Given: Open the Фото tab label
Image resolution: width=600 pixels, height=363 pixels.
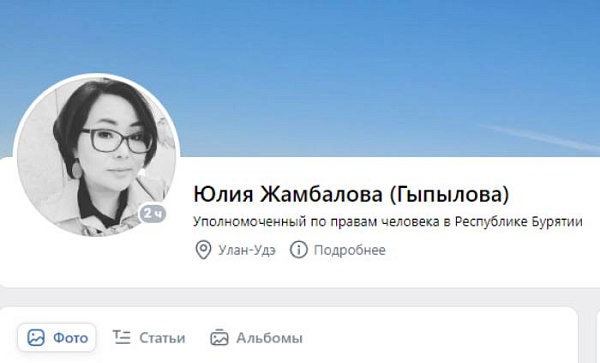Looking at the screenshot, I should (70, 338).
